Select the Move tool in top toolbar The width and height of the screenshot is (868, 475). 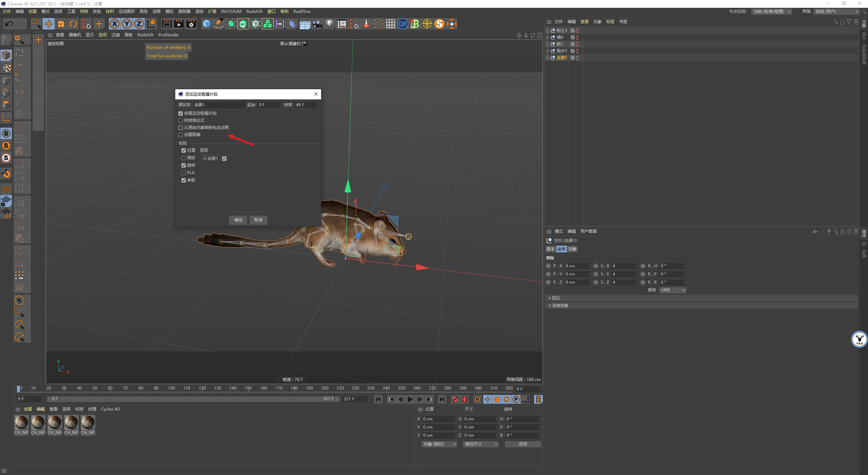[x=49, y=24]
